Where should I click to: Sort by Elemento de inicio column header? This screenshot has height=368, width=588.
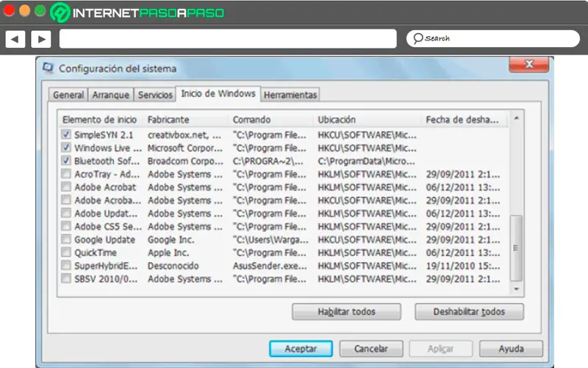coord(101,120)
